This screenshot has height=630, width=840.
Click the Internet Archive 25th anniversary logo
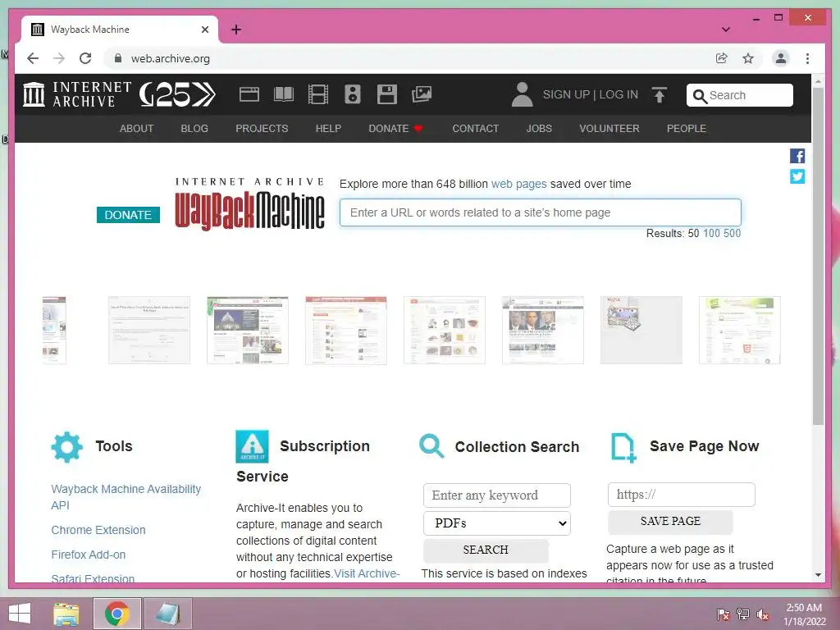[x=177, y=94]
